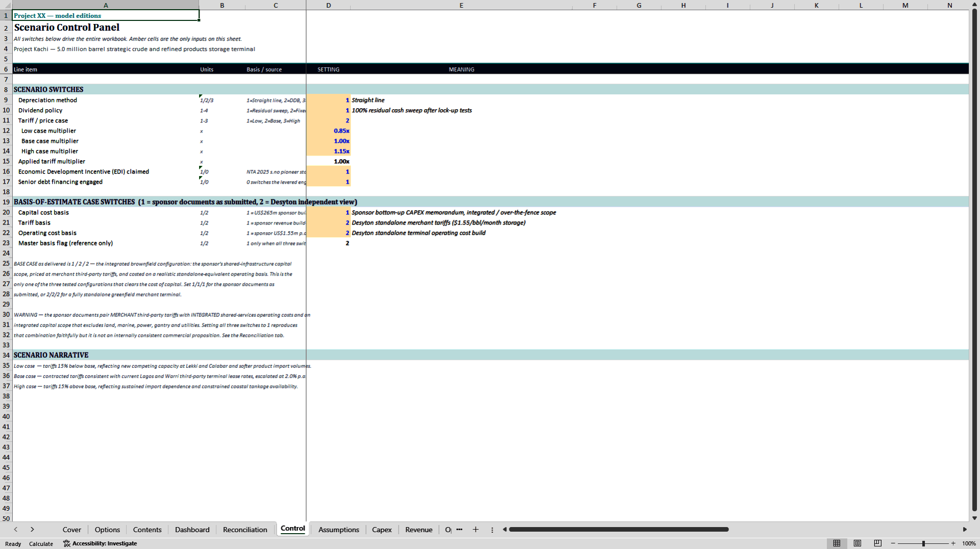Select Senior debt financing switch cell
Image resolution: width=980 pixels, height=549 pixels.
click(328, 182)
